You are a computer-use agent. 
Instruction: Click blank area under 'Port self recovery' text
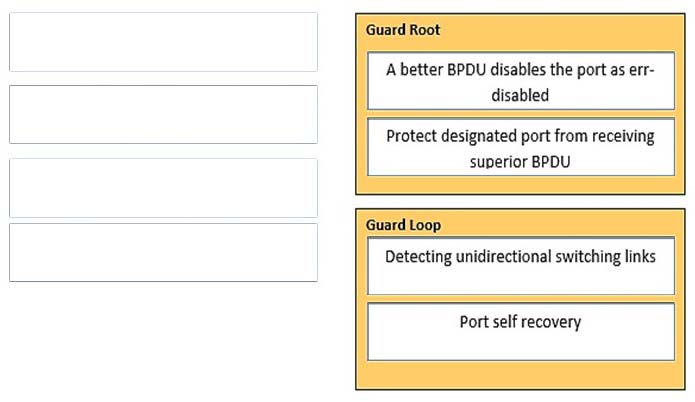tap(521, 347)
